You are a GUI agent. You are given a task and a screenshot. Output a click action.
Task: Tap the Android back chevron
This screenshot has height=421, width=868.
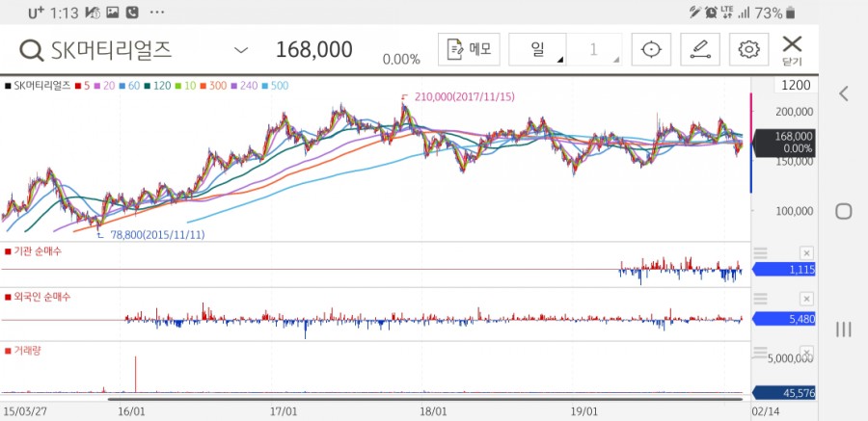844,93
